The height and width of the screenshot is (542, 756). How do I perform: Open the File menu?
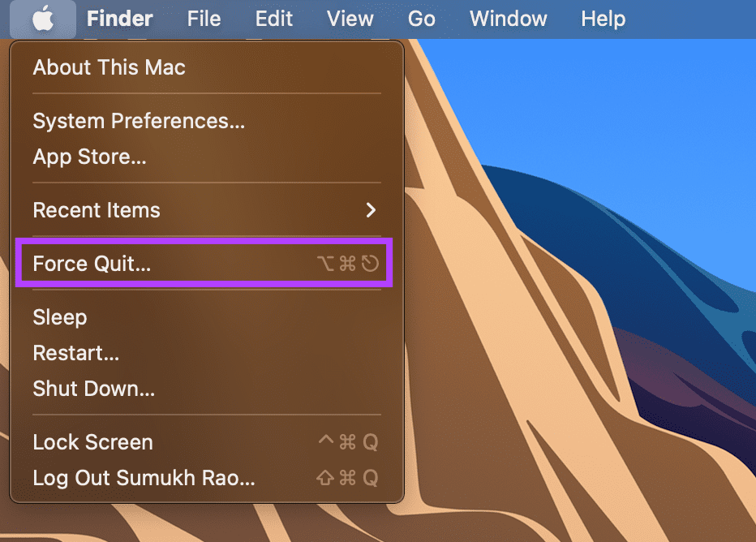point(204,19)
